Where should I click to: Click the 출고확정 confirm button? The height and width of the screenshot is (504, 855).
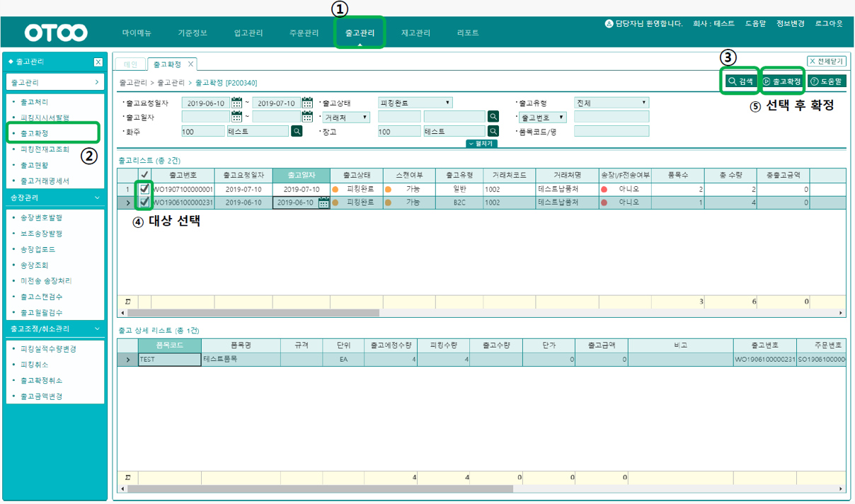pyautogui.click(x=782, y=81)
